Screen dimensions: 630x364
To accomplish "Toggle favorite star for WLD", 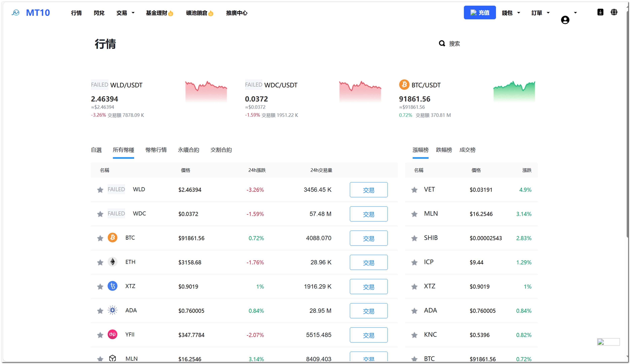I will pos(100,190).
